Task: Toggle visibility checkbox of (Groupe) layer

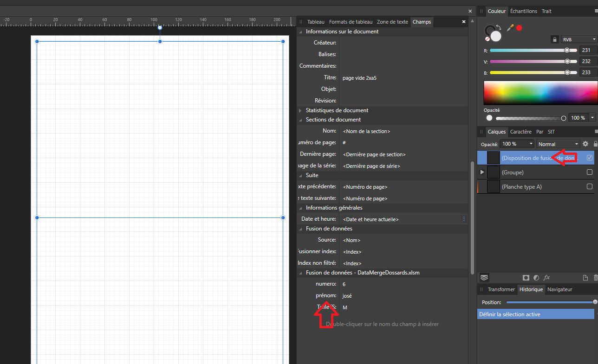Action: (x=590, y=172)
